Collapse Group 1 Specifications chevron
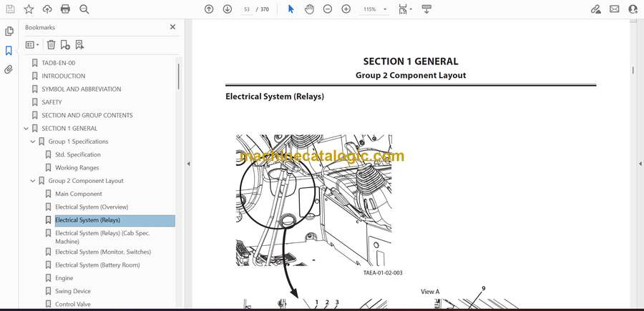Screen dimensions: 644x311 point(33,142)
